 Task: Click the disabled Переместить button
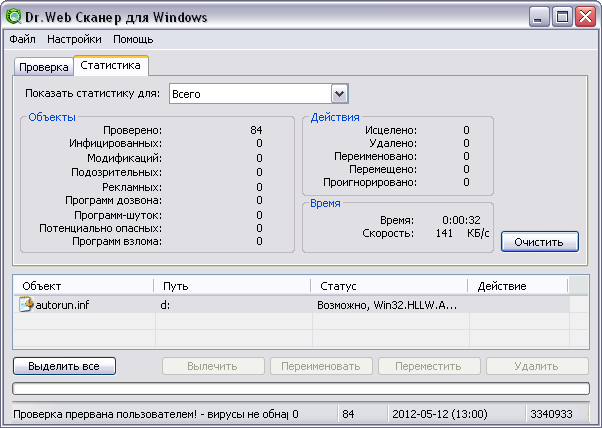click(x=429, y=366)
